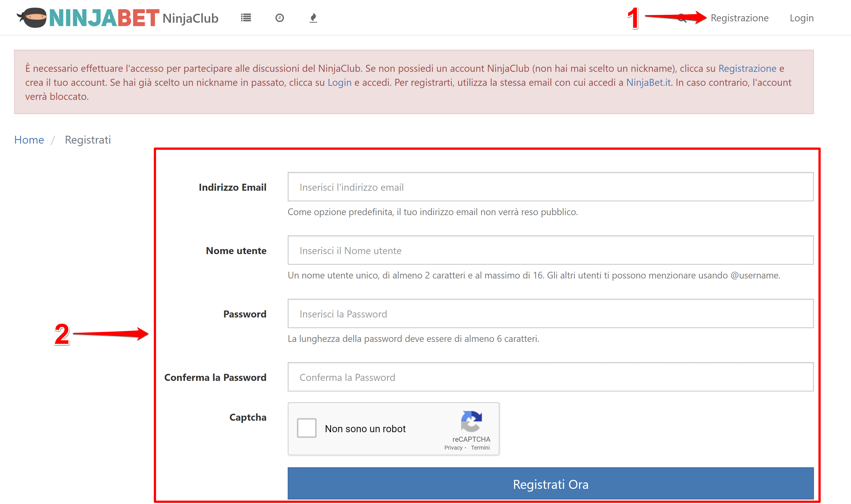Image resolution: width=851 pixels, height=504 pixels.
Task: Click the 'Nome utente' label
Action: 236,251
